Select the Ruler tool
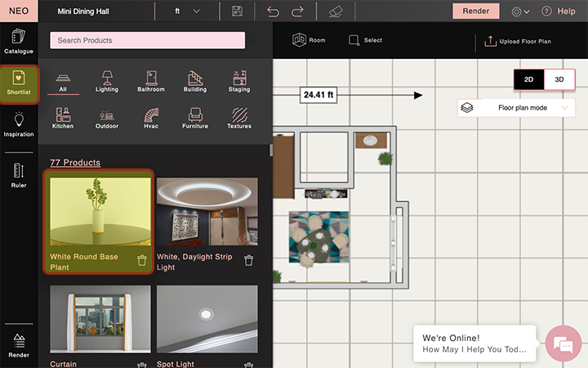Image resolution: width=588 pixels, height=368 pixels. click(18, 175)
